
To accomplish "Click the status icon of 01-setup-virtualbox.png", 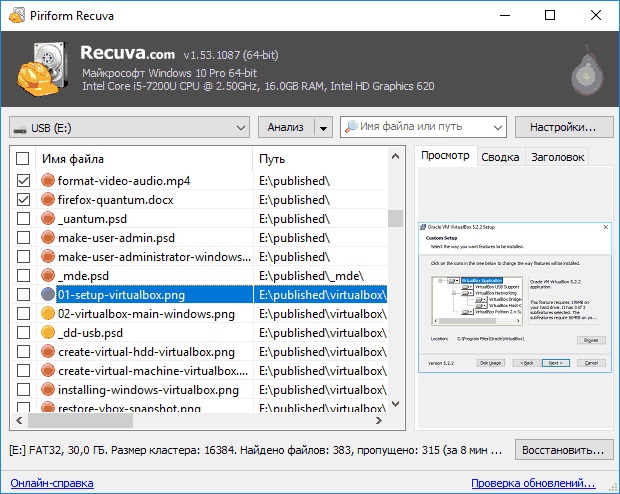I will [48, 295].
